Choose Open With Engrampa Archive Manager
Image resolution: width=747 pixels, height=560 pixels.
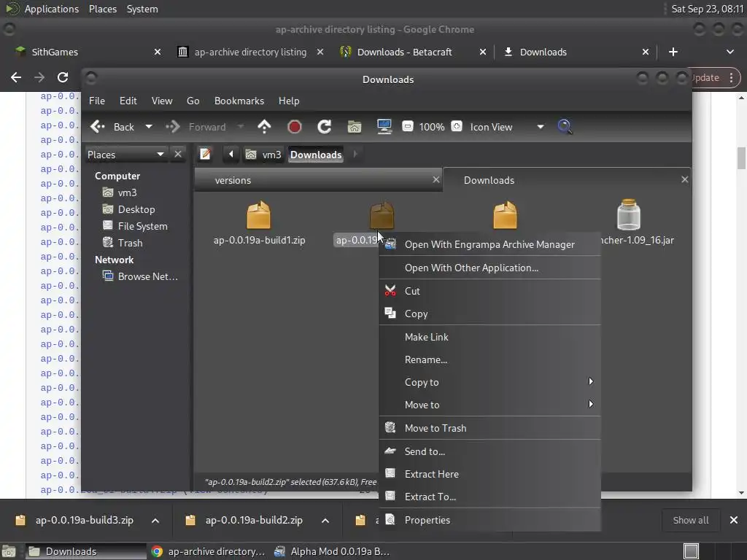coord(489,245)
